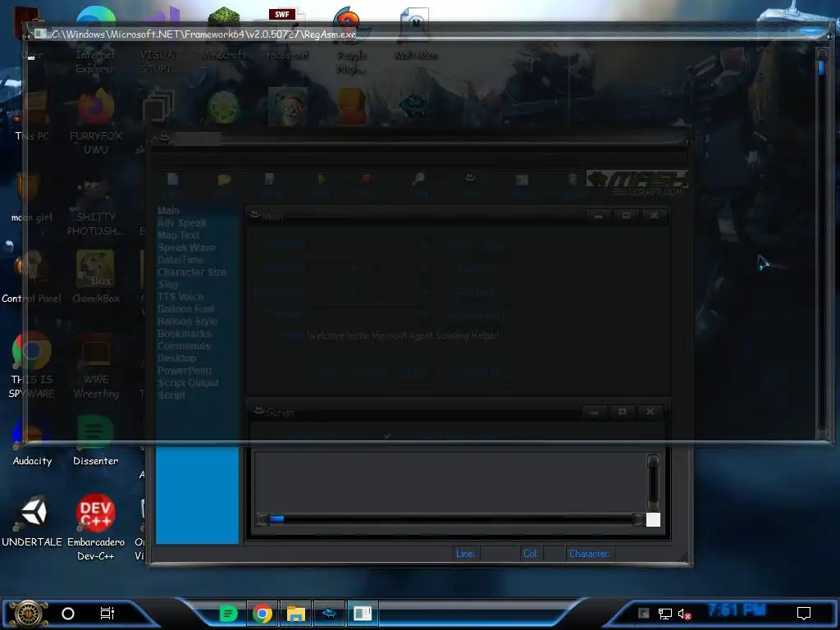Select PowerPoint in the MASH sidebar

(185, 371)
